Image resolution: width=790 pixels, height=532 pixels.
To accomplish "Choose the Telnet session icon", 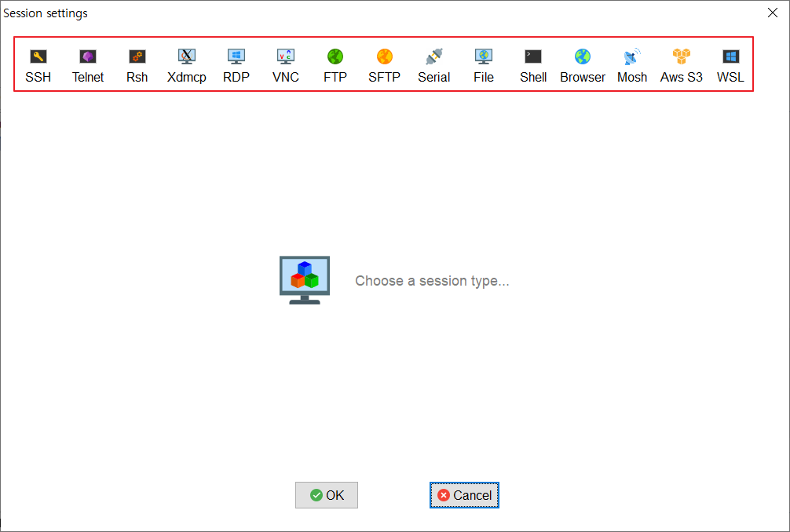I will click(88, 65).
